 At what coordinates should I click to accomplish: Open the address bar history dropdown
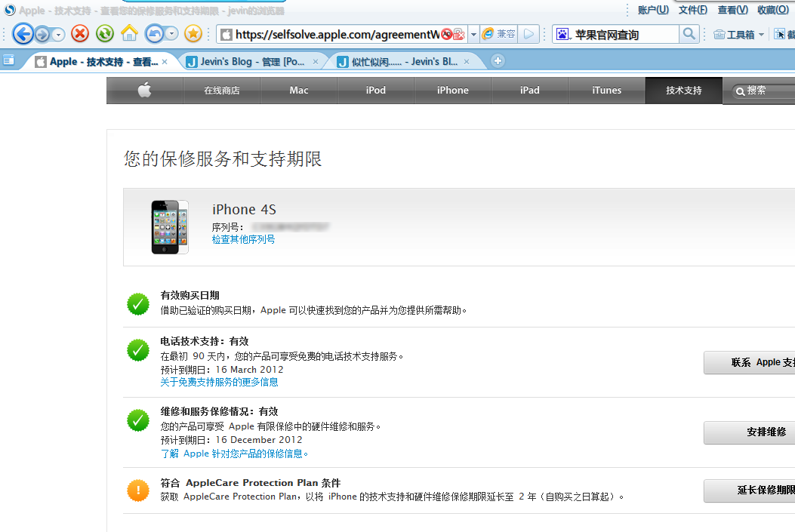pos(473,35)
